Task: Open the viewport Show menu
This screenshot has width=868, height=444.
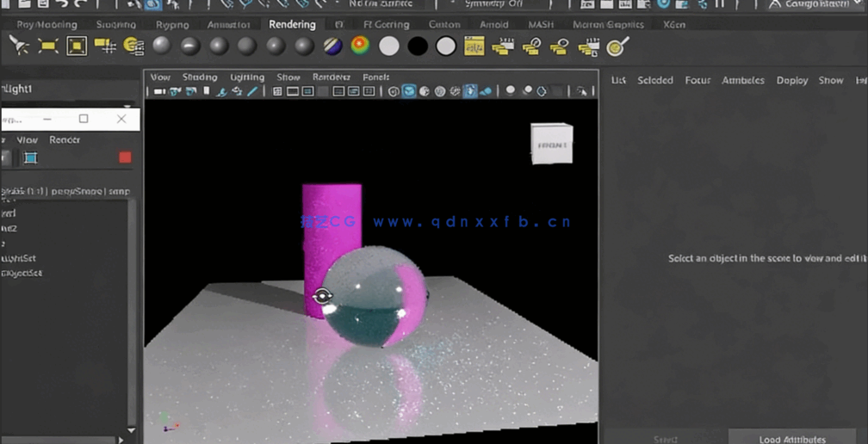Action: click(288, 77)
